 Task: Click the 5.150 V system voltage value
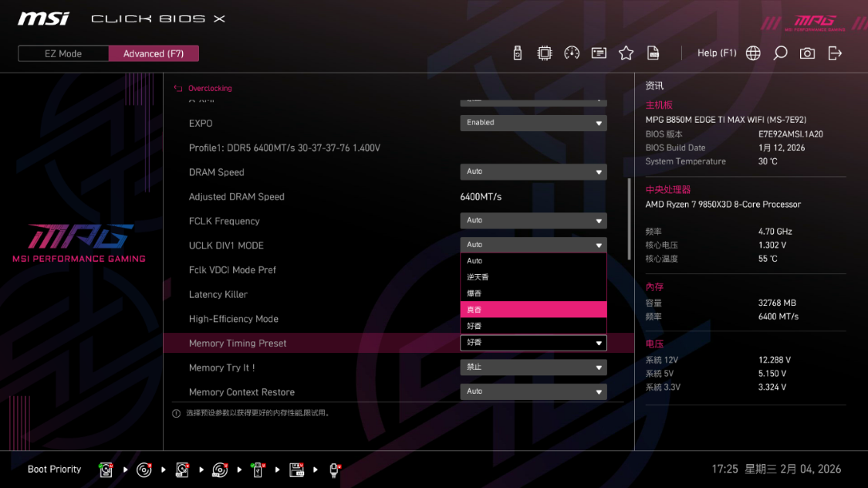coord(772,374)
